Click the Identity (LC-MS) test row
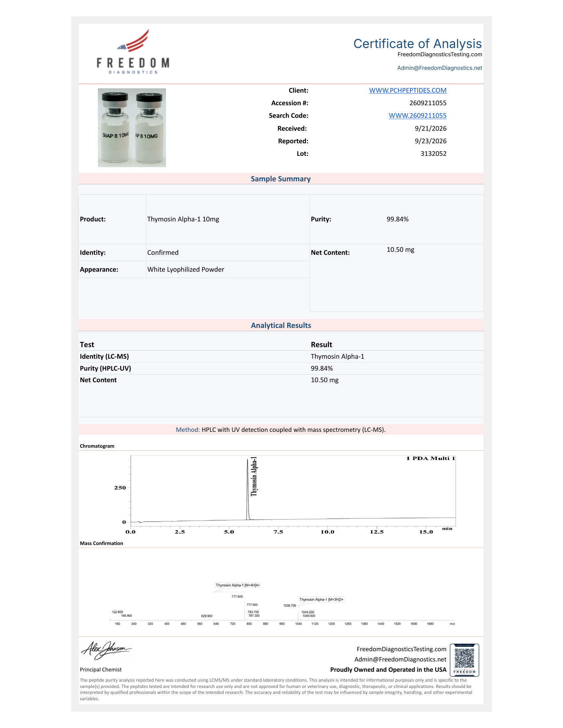Screen dimensions: 563x728 coord(281,357)
